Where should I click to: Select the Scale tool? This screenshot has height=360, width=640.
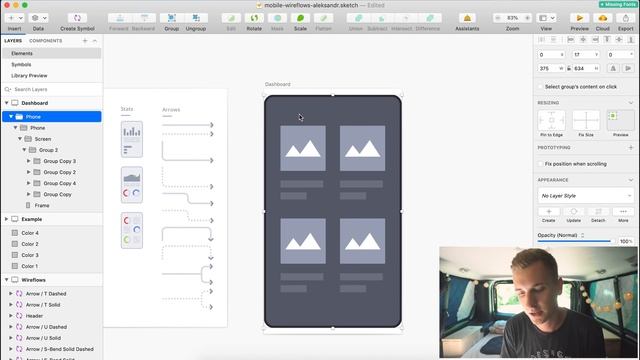(300, 18)
